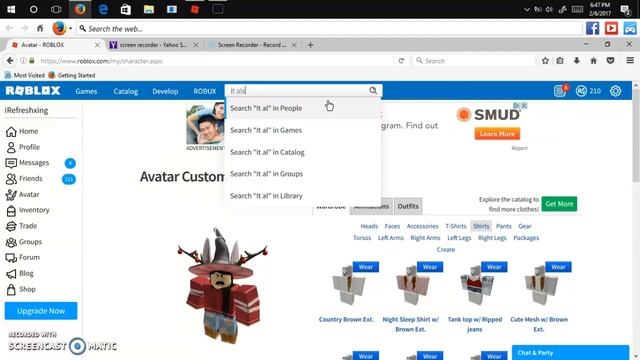Click the browser reload button

(x=401, y=61)
